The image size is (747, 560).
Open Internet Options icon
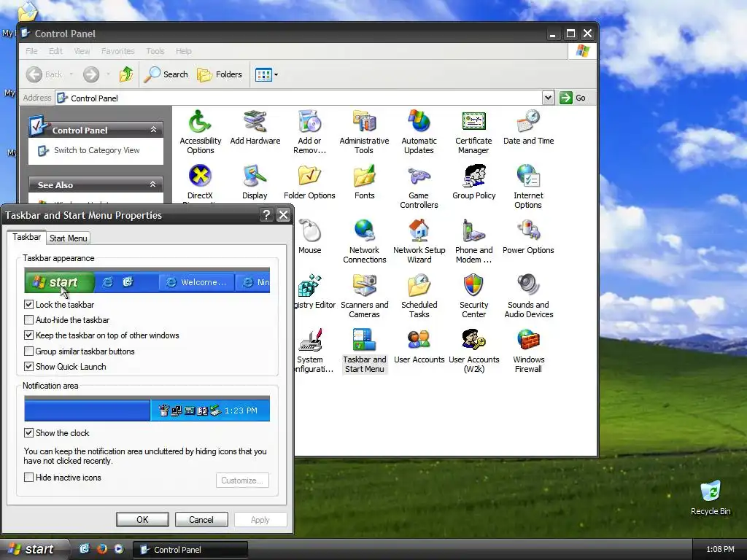tap(528, 187)
